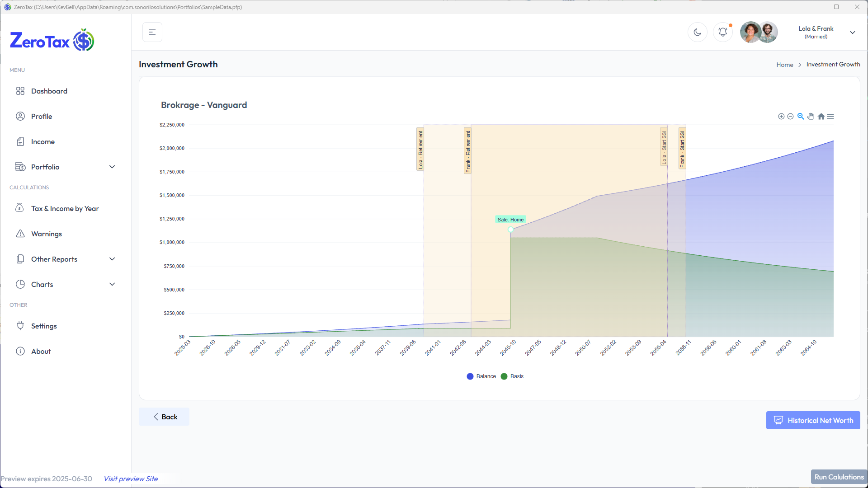Image resolution: width=868 pixels, height=488 pixels.
Task: Click the chart zoom in icon
Action: (781, 117)
